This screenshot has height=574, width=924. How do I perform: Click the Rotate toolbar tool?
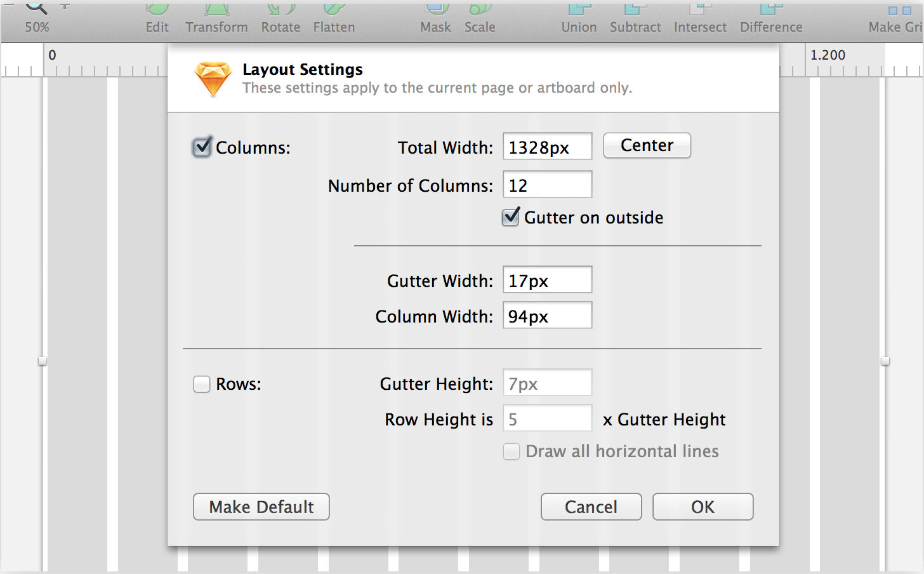[x=280, y=18]
